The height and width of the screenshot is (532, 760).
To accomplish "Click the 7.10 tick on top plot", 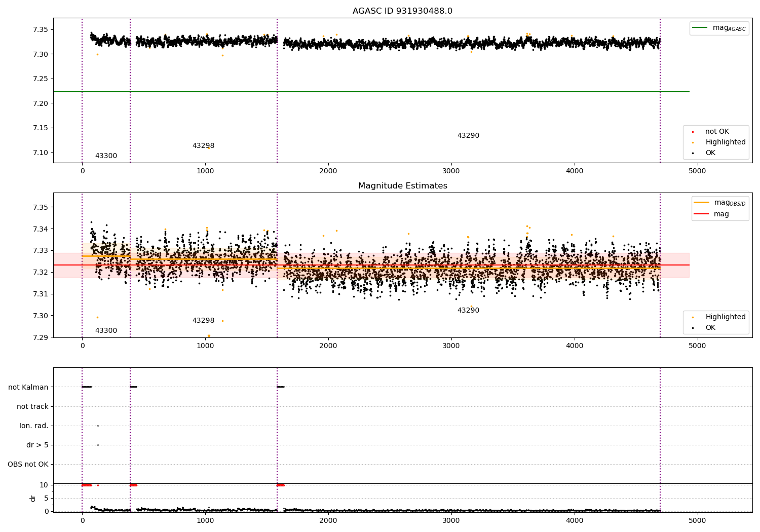I will (41, 153).
